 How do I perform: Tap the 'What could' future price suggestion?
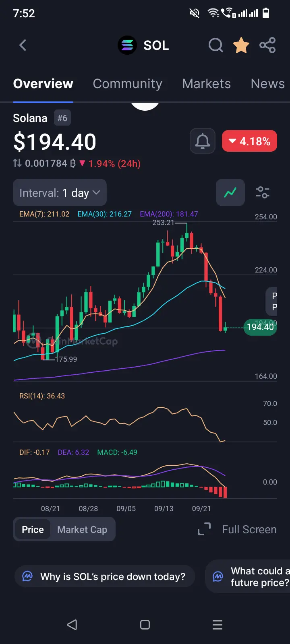tap(248, 576)
